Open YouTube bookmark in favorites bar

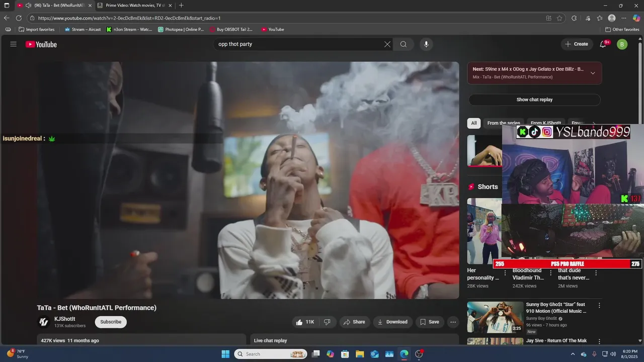click(273, 30)
